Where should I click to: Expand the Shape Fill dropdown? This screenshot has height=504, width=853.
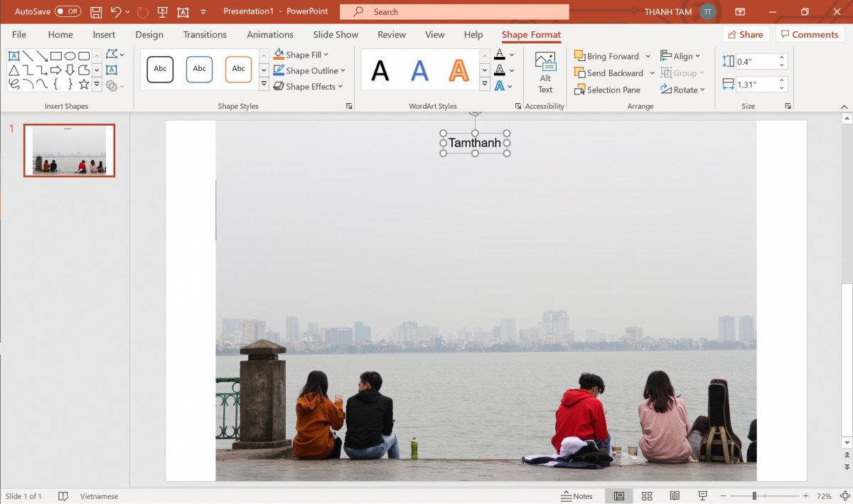pyautogui.click(x=326, y=55)
